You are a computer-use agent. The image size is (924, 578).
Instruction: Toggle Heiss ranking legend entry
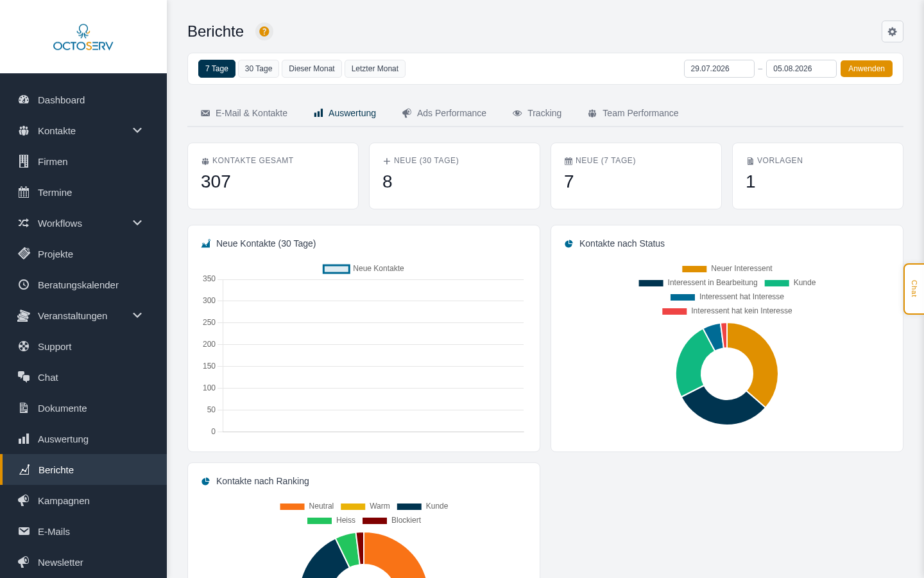[x=331, y=520]
